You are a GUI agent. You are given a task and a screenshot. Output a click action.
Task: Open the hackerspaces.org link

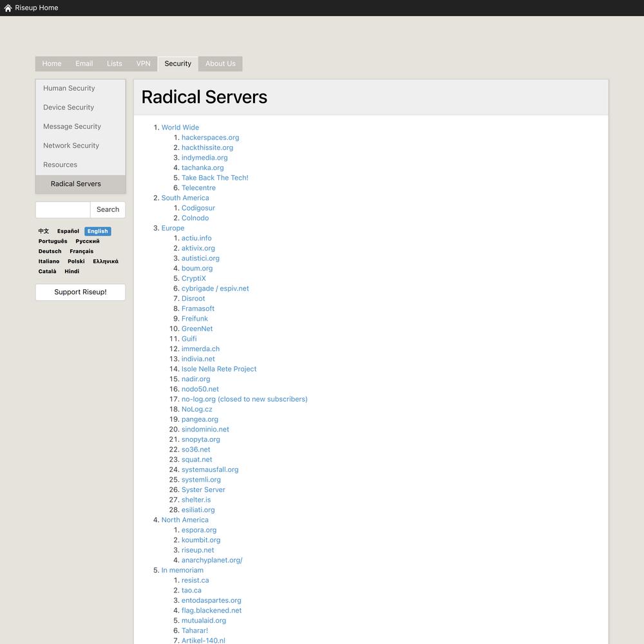point(211,138)
